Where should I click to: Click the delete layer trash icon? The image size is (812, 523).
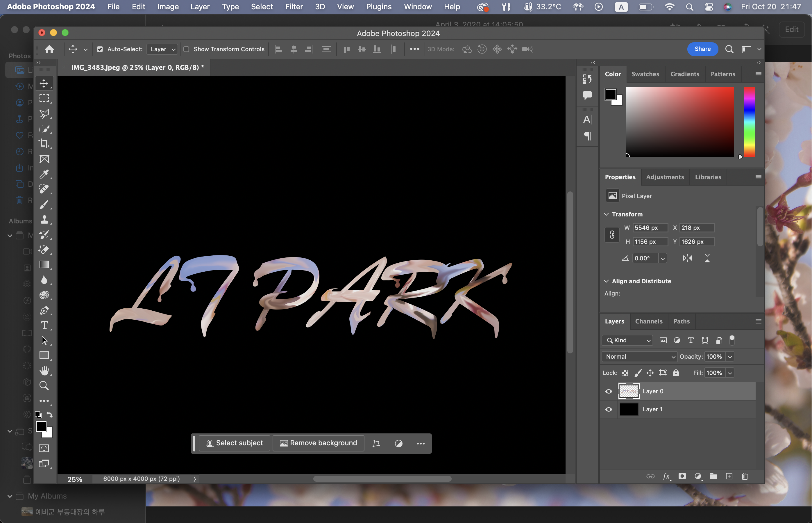[745, 476]
